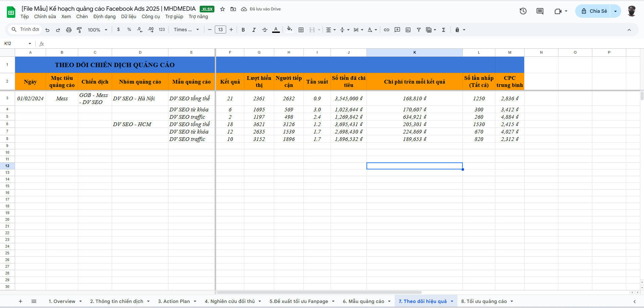Open the horizontal align dropdown

[x=331, y=30]
